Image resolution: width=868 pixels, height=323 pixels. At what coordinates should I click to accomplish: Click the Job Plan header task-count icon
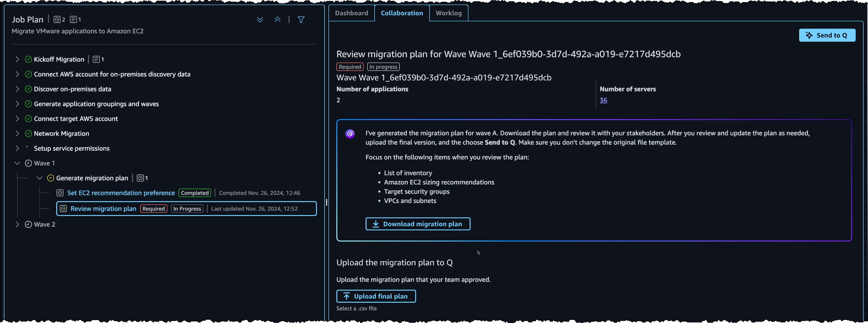57,19
